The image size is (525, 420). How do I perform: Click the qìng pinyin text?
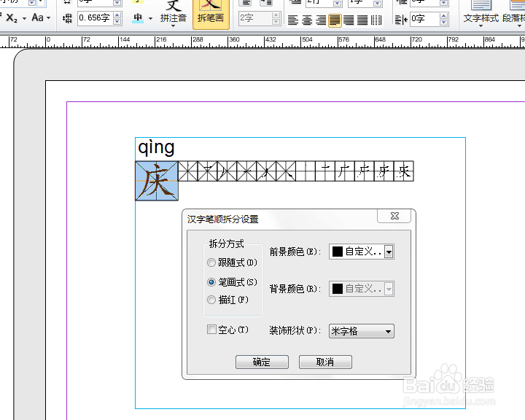coord(156,147)
